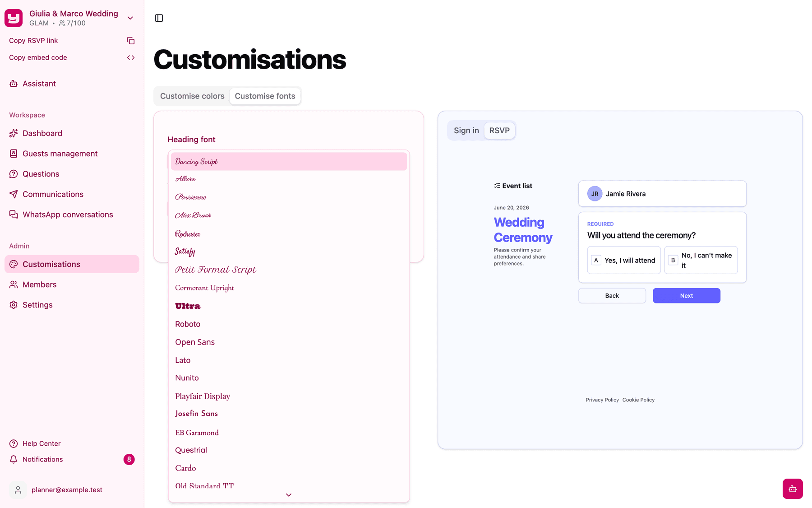Open the Cookie Policy link
The image size is (812, 508).
tap(638, 400)
